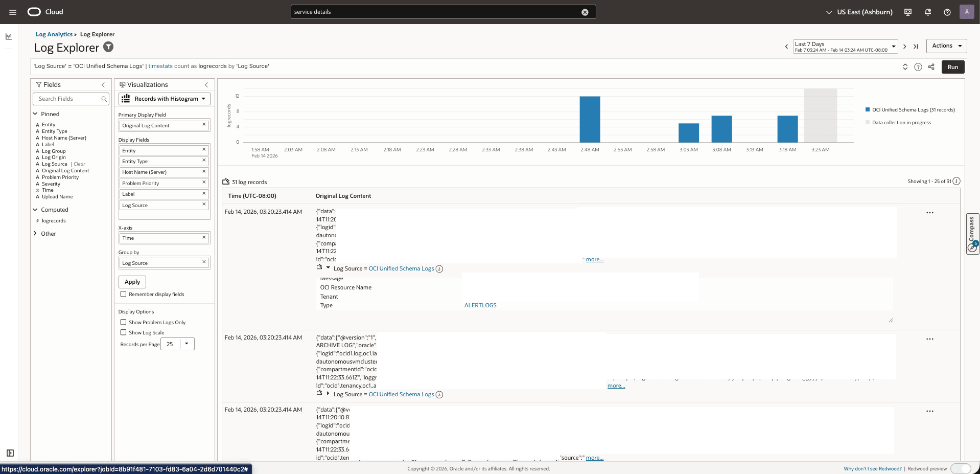The width and height of the screenshot is (980, 474).
Task: Open the notifications bell
Action: point(928,12)
